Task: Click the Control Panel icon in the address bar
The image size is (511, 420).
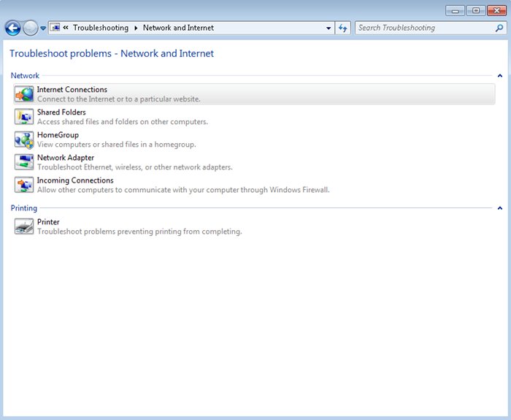Action: (55, 28)
